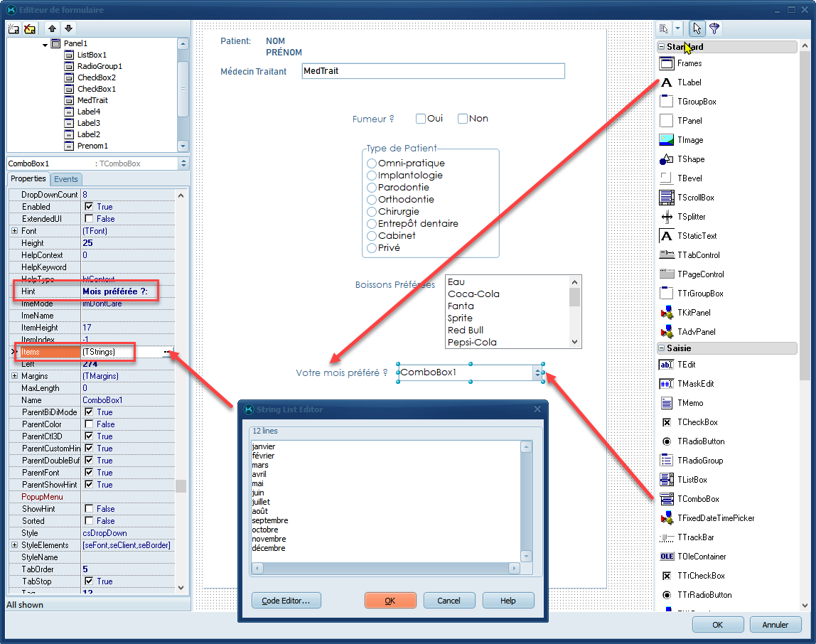Tick the Oui checkbox for Fumeur
The image size is (816, 644).
tap(421, 119)
